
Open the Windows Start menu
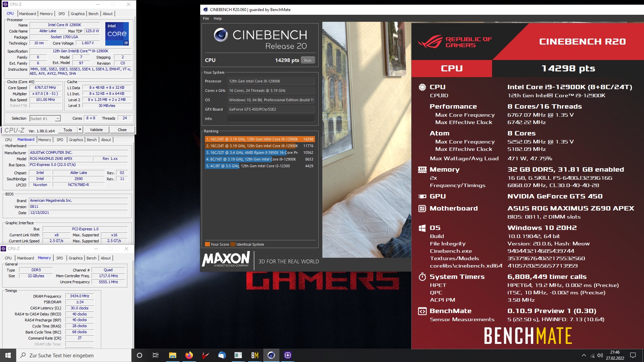point(8,355)
